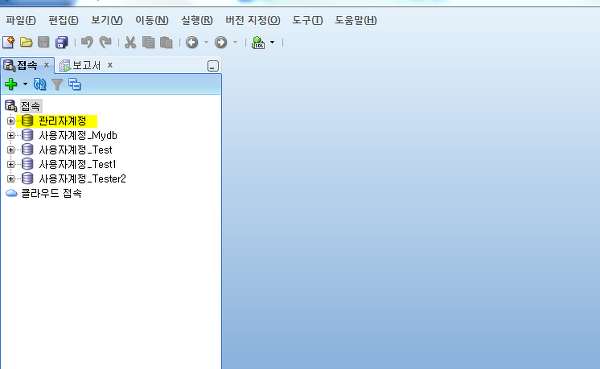Undo with the curved arrow icon
Viewport: 600px width, 369px height.
(87, 42)
